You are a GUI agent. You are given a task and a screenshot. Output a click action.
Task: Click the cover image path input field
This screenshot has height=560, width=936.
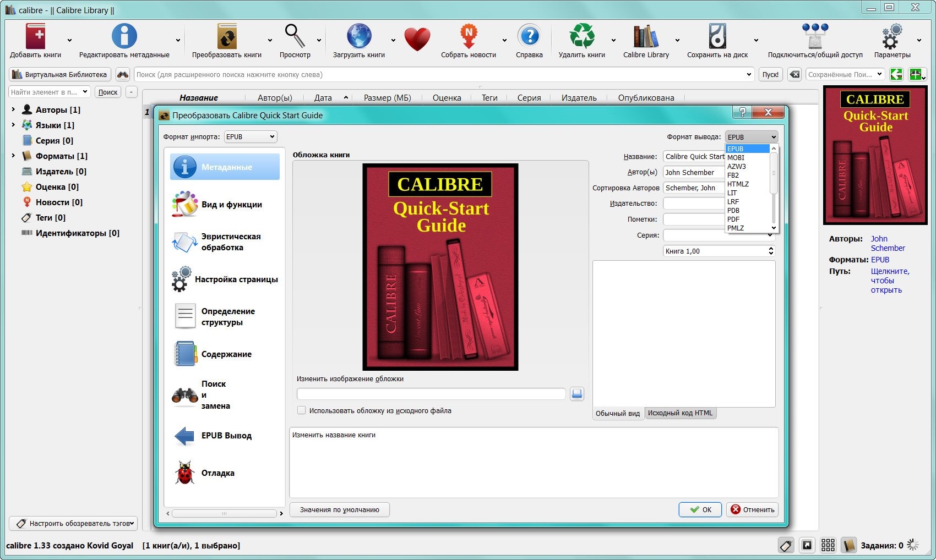click(x=431, y=394)
